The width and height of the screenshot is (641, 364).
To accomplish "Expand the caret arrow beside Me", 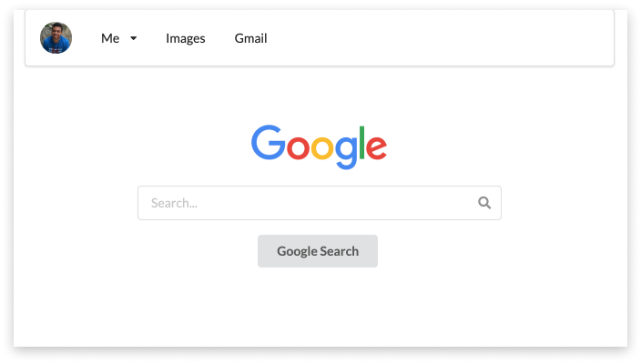I will 133,38.
